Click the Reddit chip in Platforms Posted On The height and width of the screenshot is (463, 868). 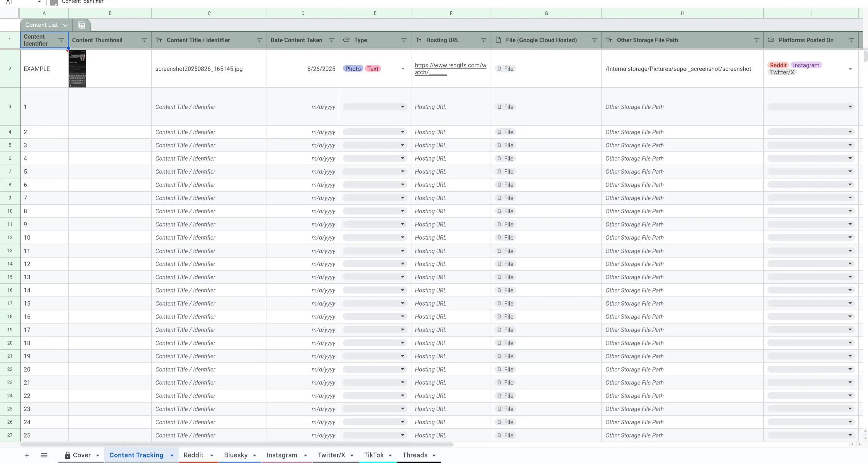778,65
